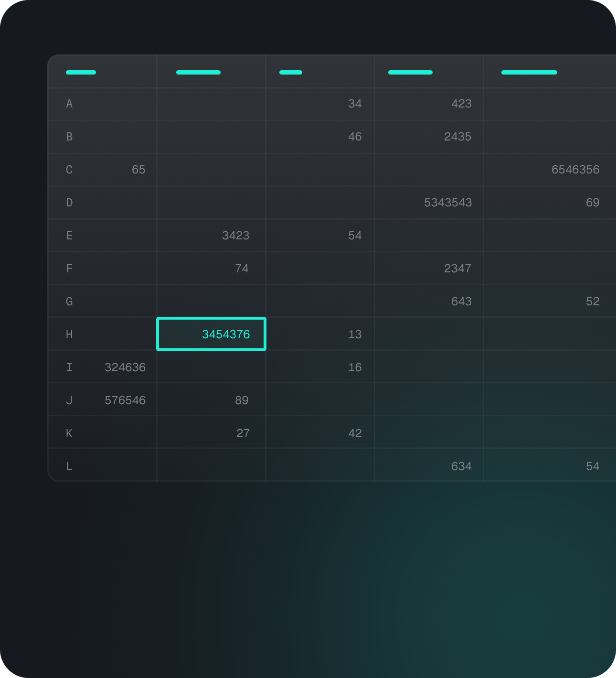Click the cell containing 13 in row H
The height and width of the screenshot is (678, 616).
pyautogui.click(x=355, y=334)
